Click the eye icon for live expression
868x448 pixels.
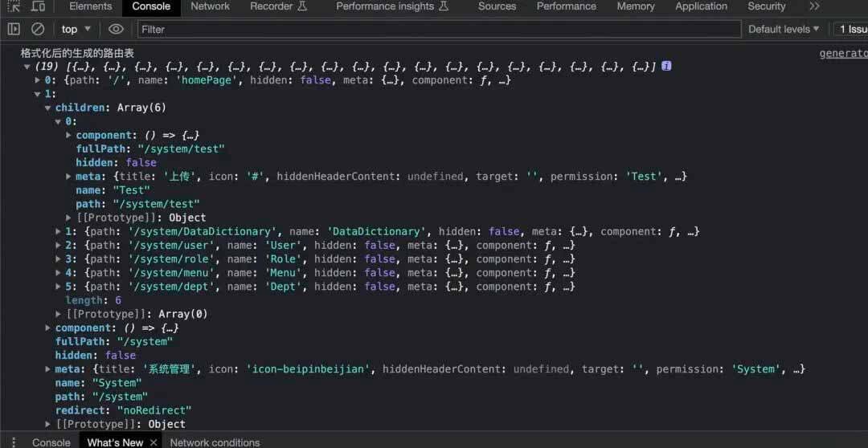[x=116, y=29]
